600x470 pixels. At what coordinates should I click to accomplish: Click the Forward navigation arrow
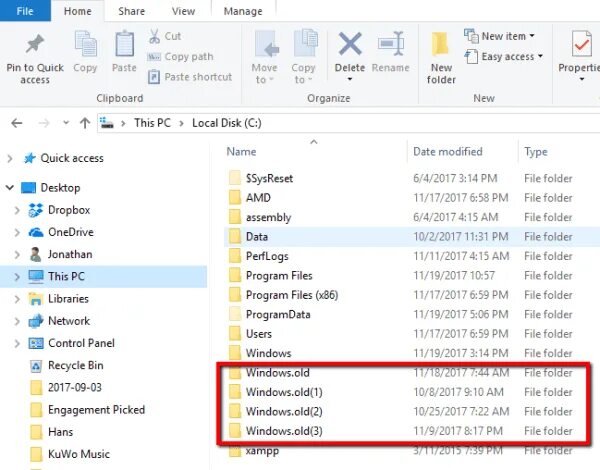tap(44, 123)
